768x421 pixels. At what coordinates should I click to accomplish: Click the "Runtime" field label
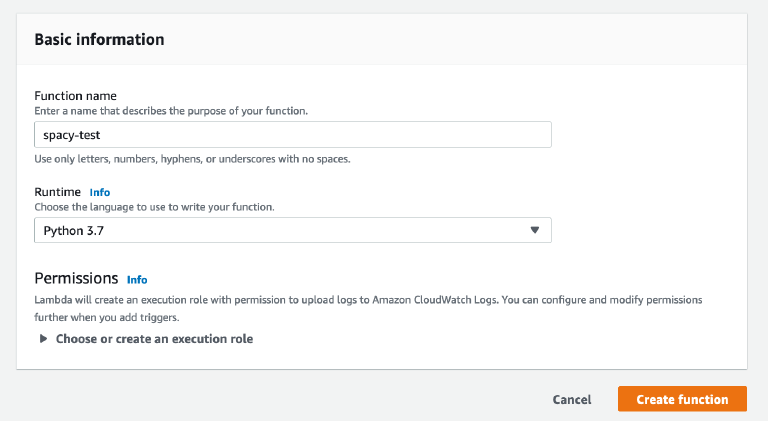click(58, 192)
